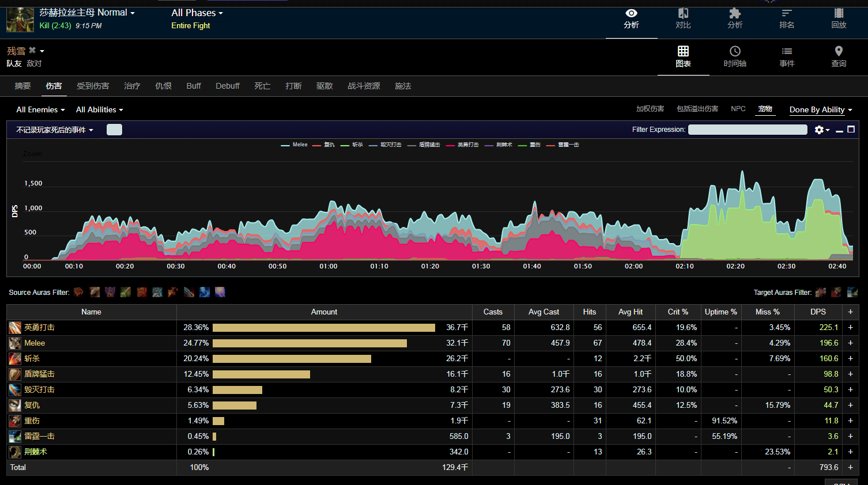This screenshot has height=485, width=868.
Task: Open the All Phases dropdown
Action: tap(197, 13)
